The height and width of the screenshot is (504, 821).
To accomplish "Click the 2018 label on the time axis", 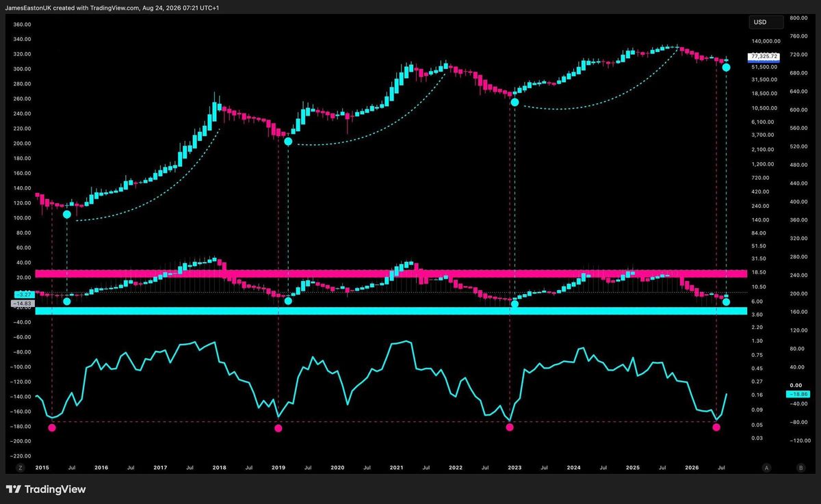I will click(x=220, y=468).
